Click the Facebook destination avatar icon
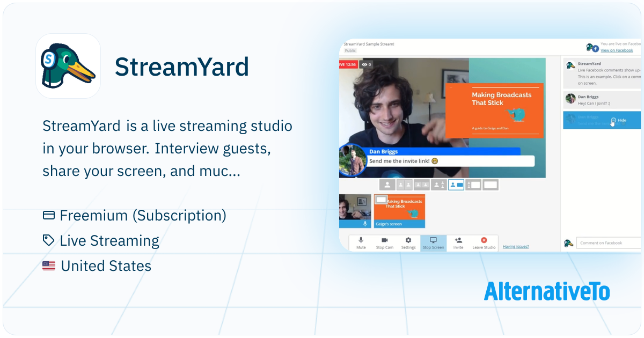The image size is (644, 338). pos(592,48)
